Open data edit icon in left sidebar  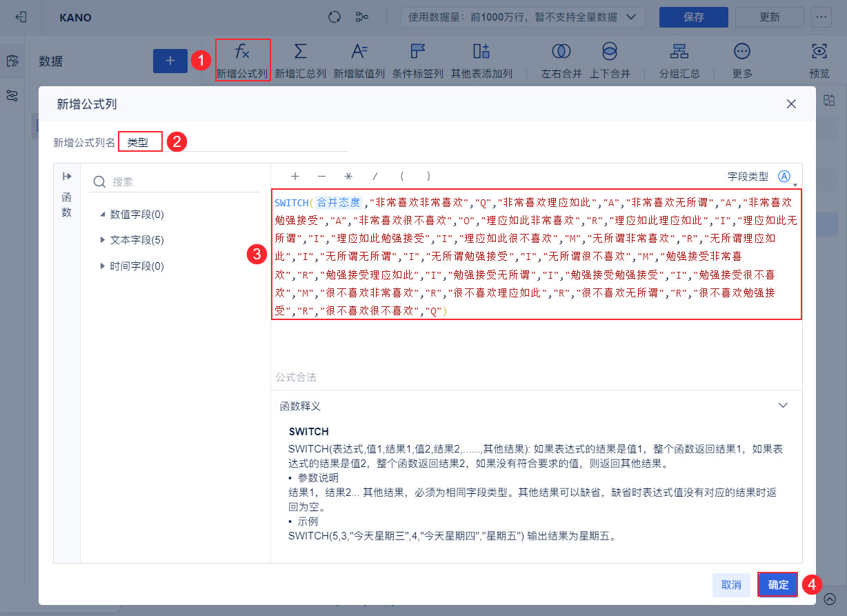[12, 61]
